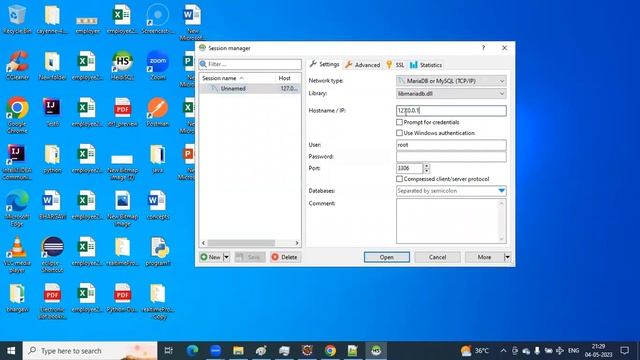Switch to Chrome in the taskbar
The height and width of the screenshot is (360, 640).
coord(330,351)
